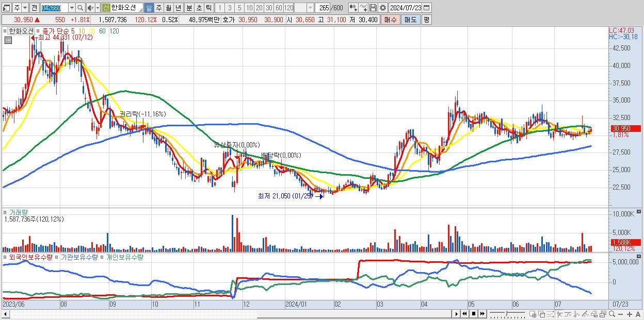Viewport: 644px width, 320px height.
Task: Click the stock code search magnifier
Action: (x=81, y=8)
